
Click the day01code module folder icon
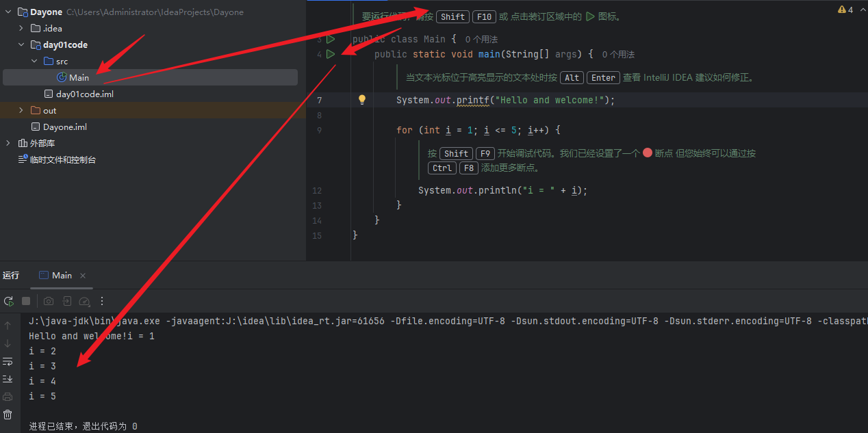36,44
